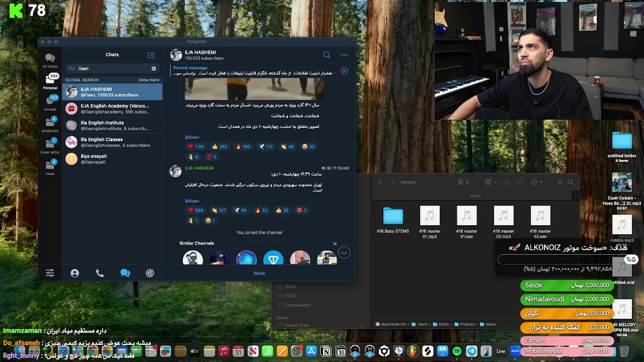Change Finder icon view mode
Viewport: 644px width, 362px height.
tap(463, 182)
